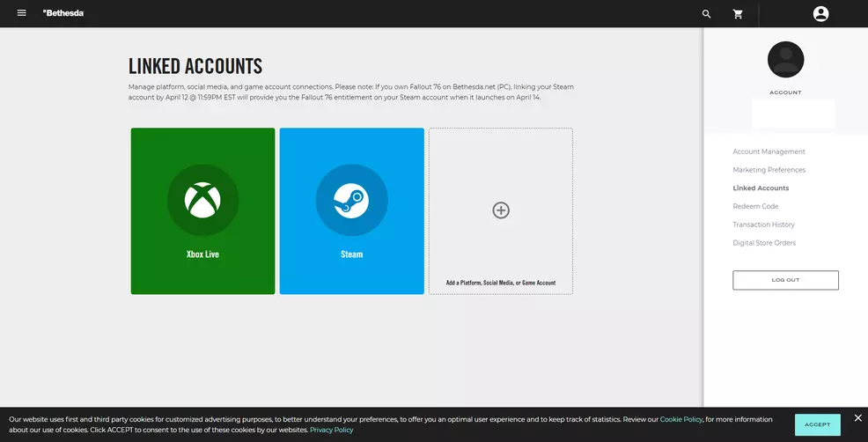Click the LINKED ACCOUNTS heading

[195, 66]
